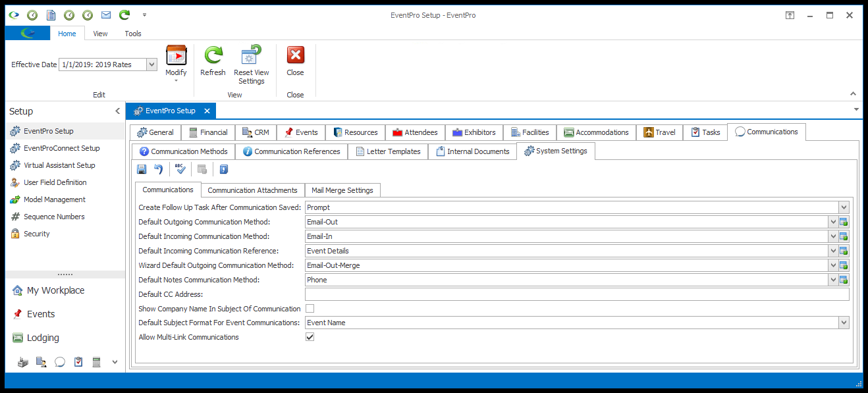Click the envelope icon in the quick access toolbar
This screenshot has height=393, width=868.
pyautogui.click(x=106, y=15)
